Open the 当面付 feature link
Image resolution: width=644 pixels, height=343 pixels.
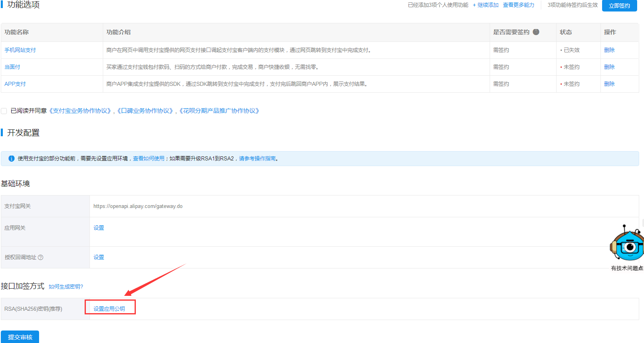(12, 67)
